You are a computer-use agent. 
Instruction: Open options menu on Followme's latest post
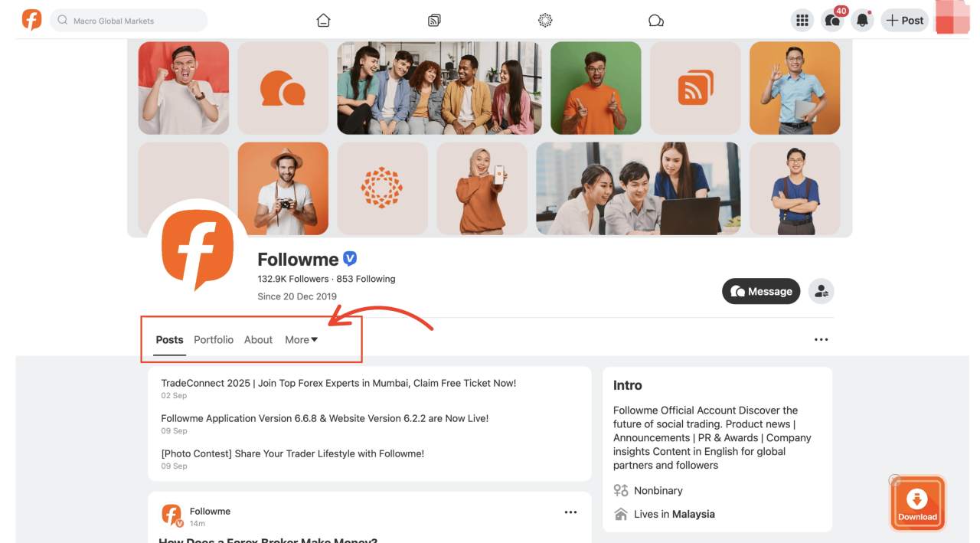(x=570, y=512)
